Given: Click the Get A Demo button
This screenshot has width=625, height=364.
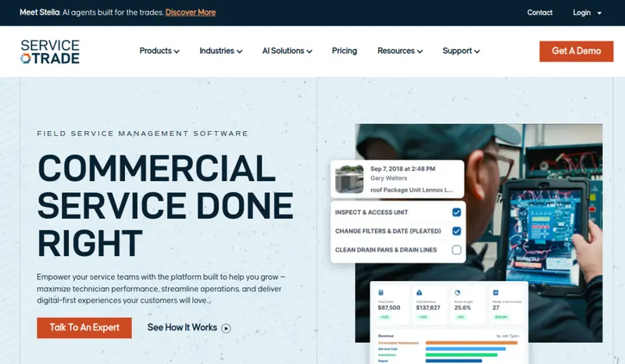Looking at the screenshot, I should click(577, 52).
